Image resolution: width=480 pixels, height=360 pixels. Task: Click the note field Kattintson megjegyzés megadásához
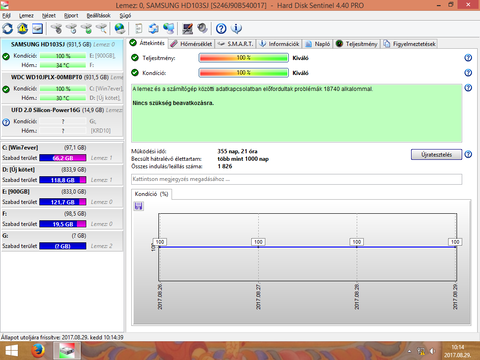tap(297, 179)
